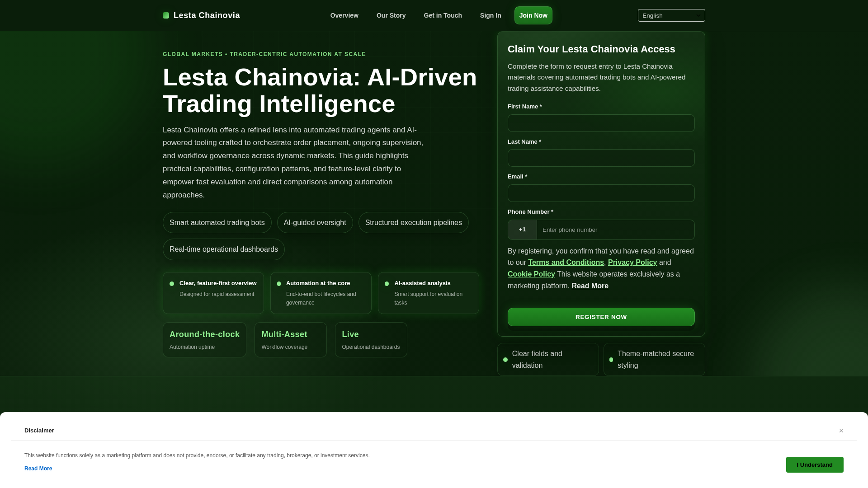Focus the Email input field

point(601,193)
